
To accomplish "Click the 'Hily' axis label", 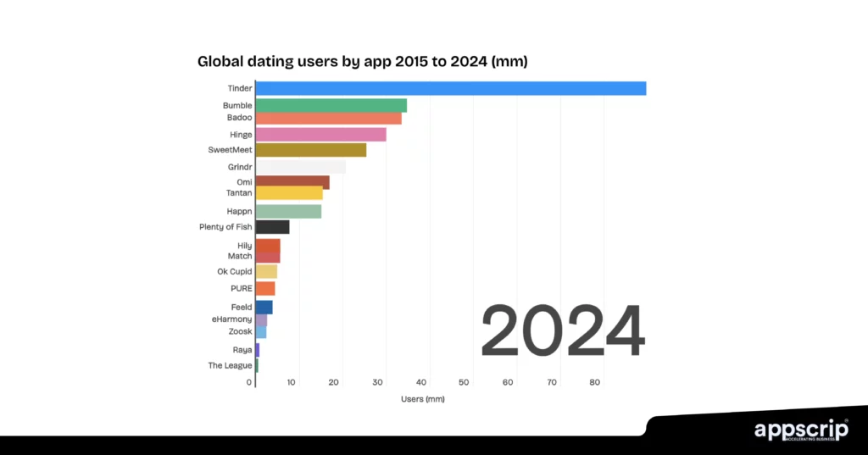I will point(245,246).
